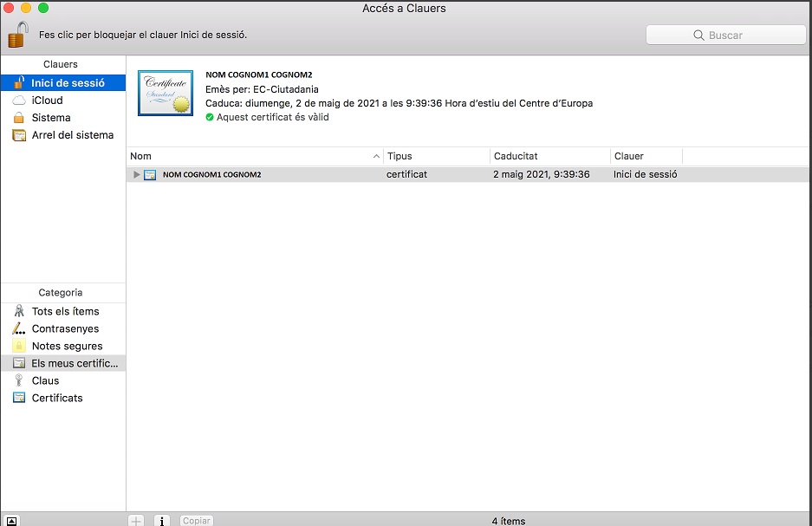This screenshot has width=812, height=526.
Task: Select the Claus category
Action: (x=45, y=381)
